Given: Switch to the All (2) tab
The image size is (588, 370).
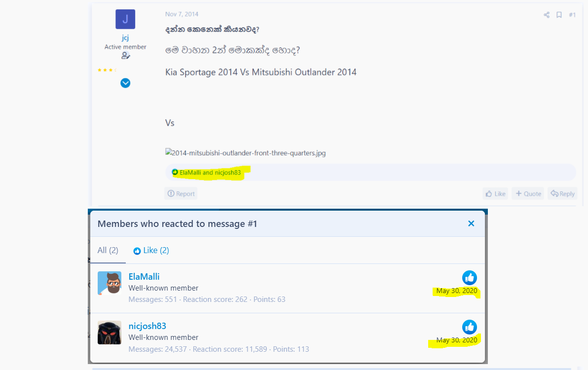Looking at the screenshot, I should [x=108, y=250].
